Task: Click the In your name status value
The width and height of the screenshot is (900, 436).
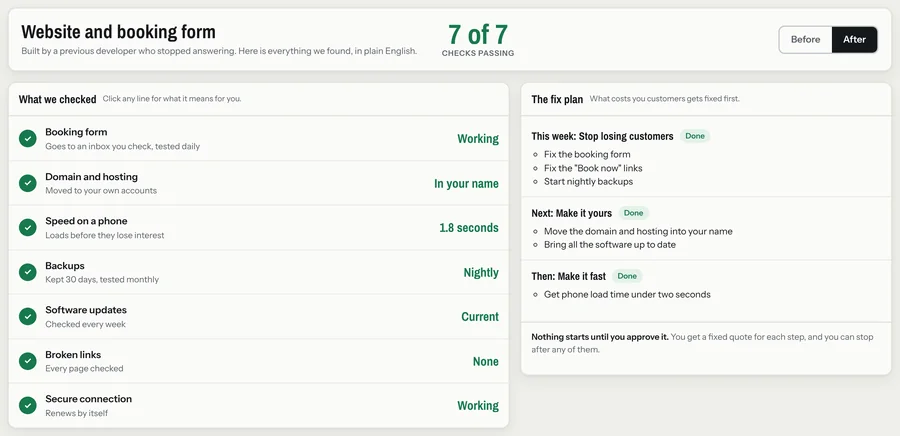Action: click(x=466, y=184)
